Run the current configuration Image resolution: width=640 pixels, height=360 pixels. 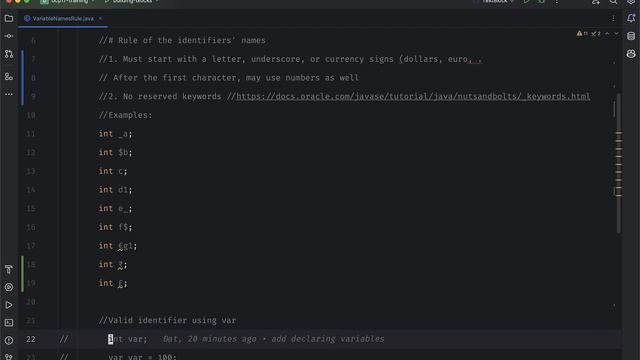pyautogui.click(x=527, y=2)
